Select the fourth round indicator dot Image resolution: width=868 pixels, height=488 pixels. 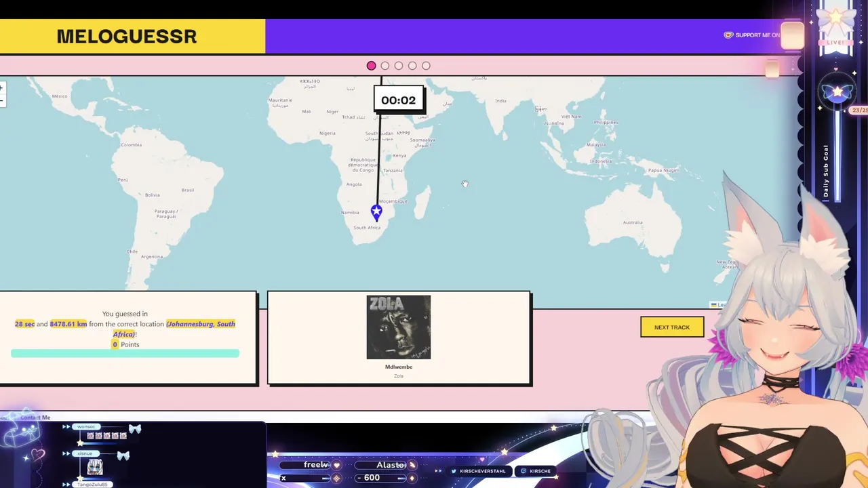click(x=412, y=66)
